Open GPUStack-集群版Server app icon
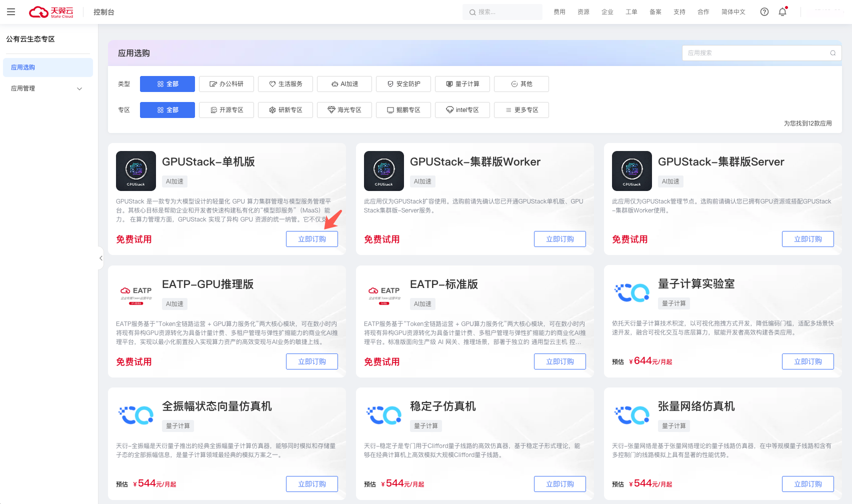 [x=632, y=171]
